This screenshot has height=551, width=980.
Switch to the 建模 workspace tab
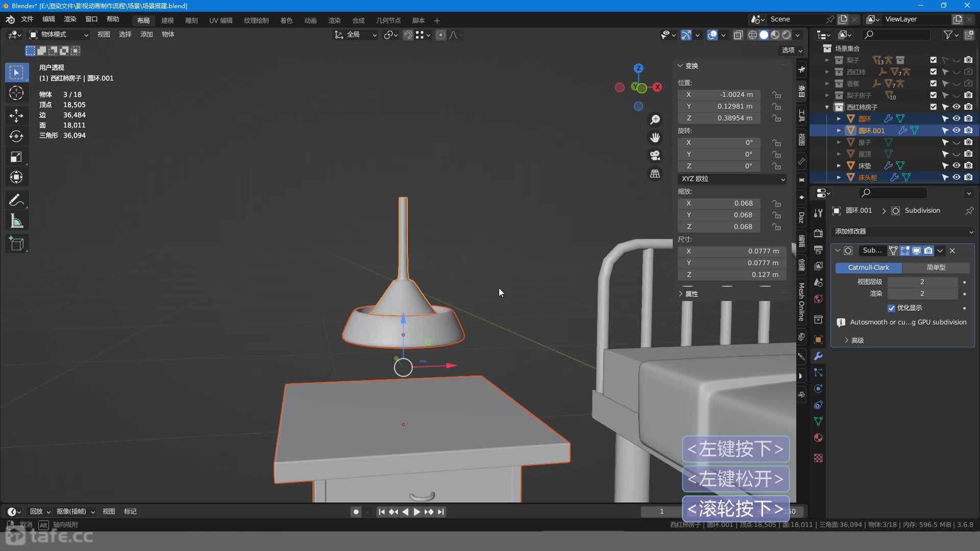pyautogui.click(x=167, y=20)
